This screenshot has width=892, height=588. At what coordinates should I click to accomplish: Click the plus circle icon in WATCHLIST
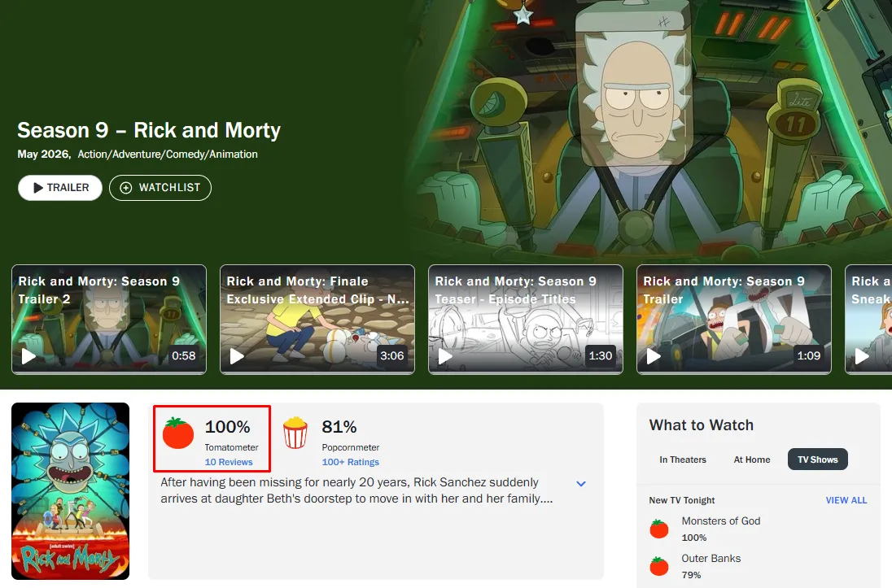[125, 188]
